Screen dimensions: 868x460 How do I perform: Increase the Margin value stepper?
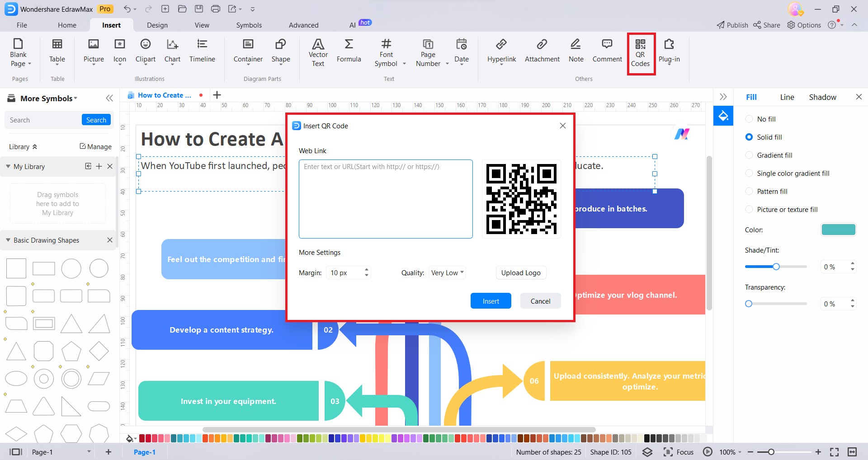[x=367, y=270]
